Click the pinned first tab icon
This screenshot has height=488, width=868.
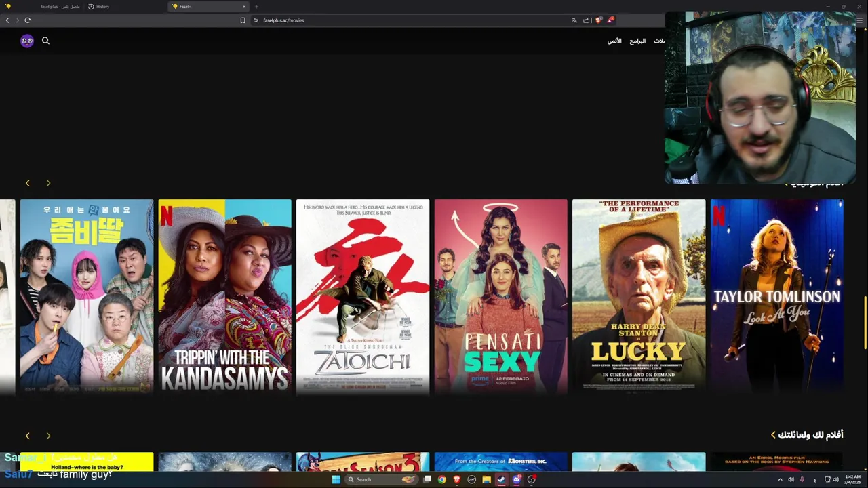(9, 7)
